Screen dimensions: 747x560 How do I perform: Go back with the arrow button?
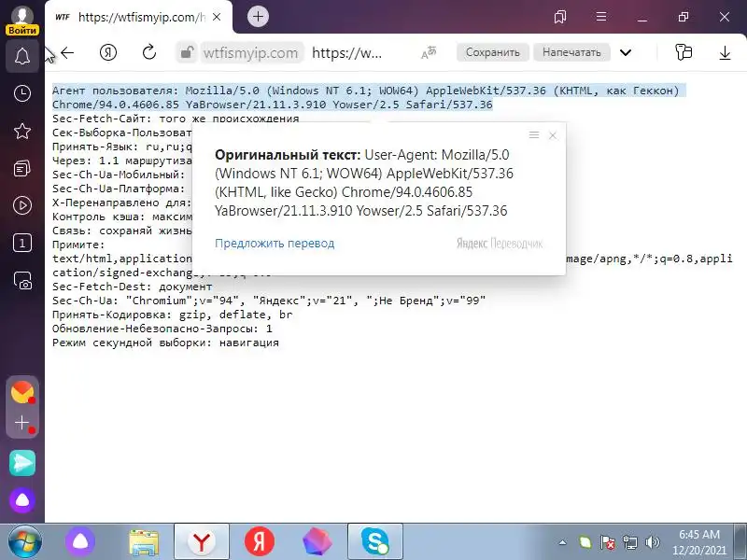point(67,52)
